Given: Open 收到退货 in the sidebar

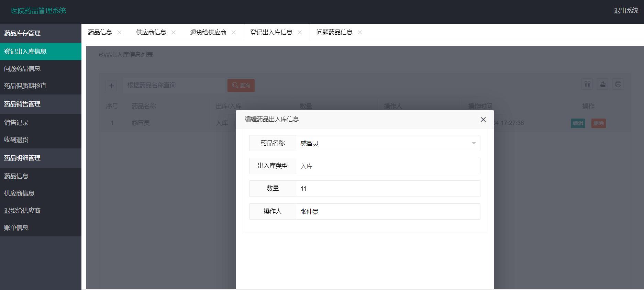Looking at the screenshot, I should [41, 140].
